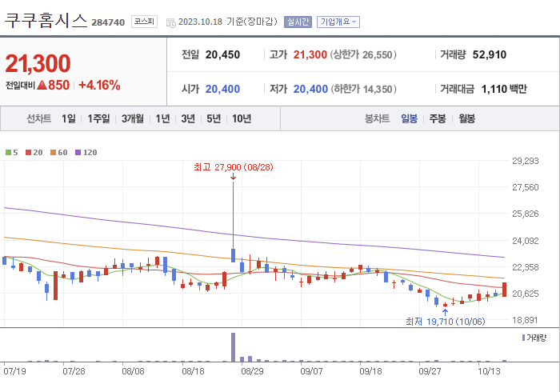Click the current price 21,300 in large red
The width and height of the screenshot is (560, 392).
[x=38, y=63]
